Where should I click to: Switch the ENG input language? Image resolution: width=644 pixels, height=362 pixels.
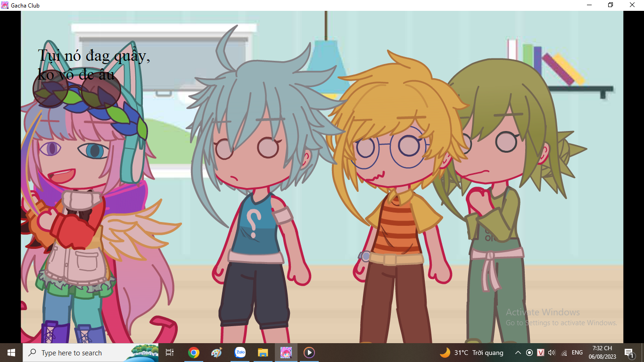(x=577, y=353)
